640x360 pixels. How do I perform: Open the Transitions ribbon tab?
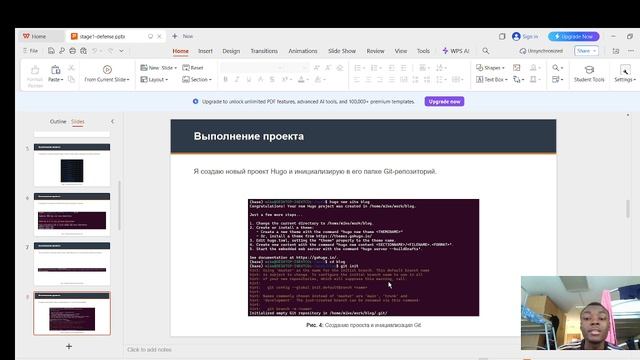[x=264, y=51]
